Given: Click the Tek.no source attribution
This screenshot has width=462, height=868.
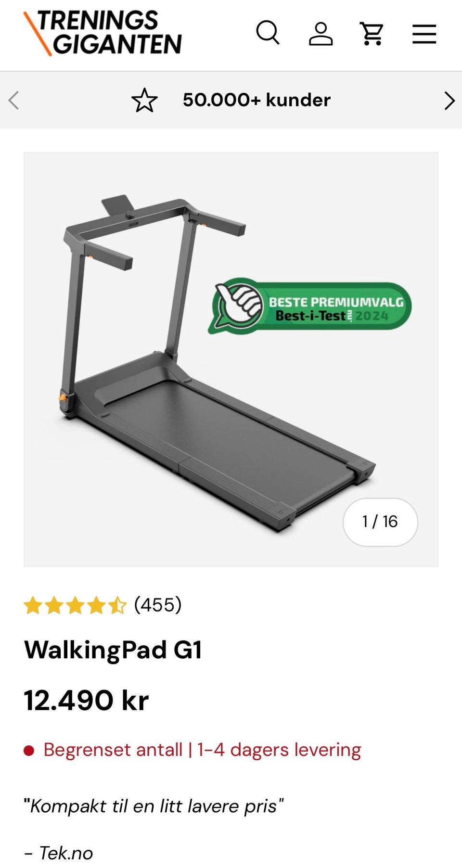Looking at the screenshot, I should (x=59, y=853).
